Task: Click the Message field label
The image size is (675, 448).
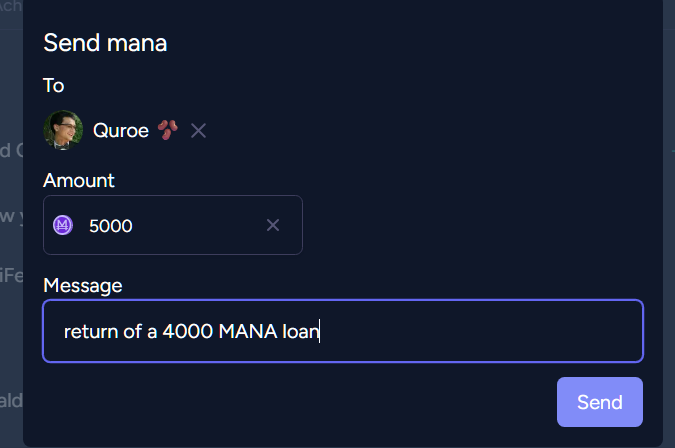Action: (83, 285)
